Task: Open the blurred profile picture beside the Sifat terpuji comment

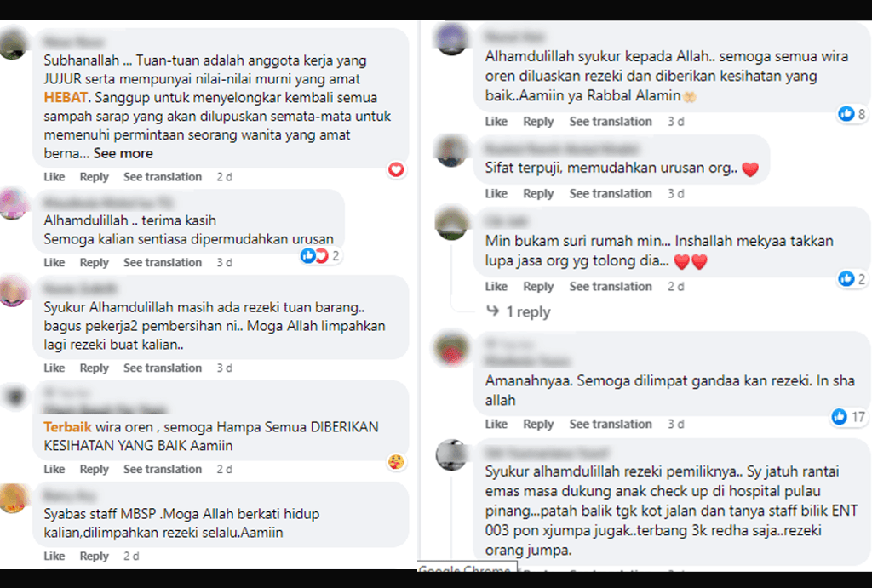Action: click(x=451, y=151)
